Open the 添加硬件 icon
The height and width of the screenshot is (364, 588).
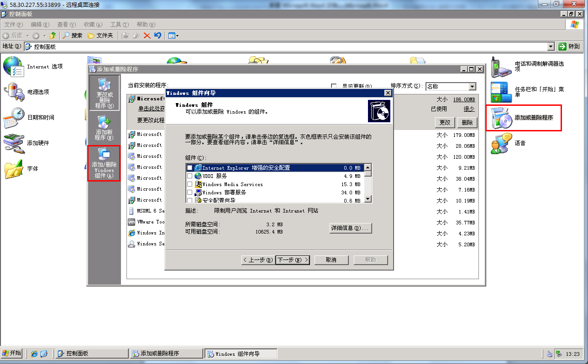point(14,143)
